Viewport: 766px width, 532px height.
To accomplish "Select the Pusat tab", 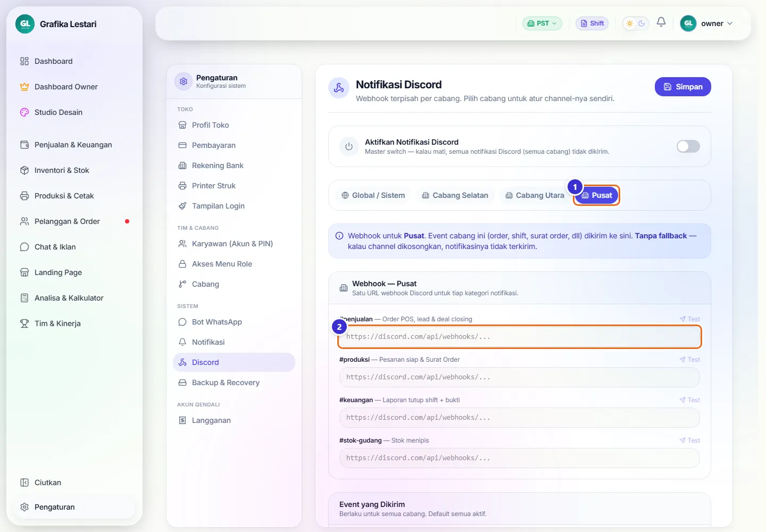I will pyautogui.click(x=596, y=195).
